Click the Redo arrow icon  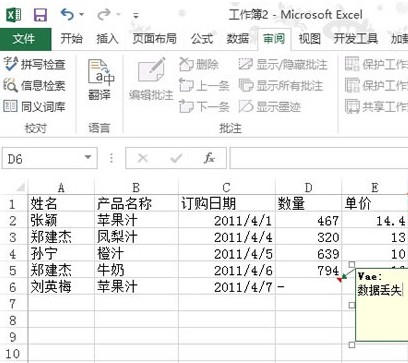coord(104,14)
